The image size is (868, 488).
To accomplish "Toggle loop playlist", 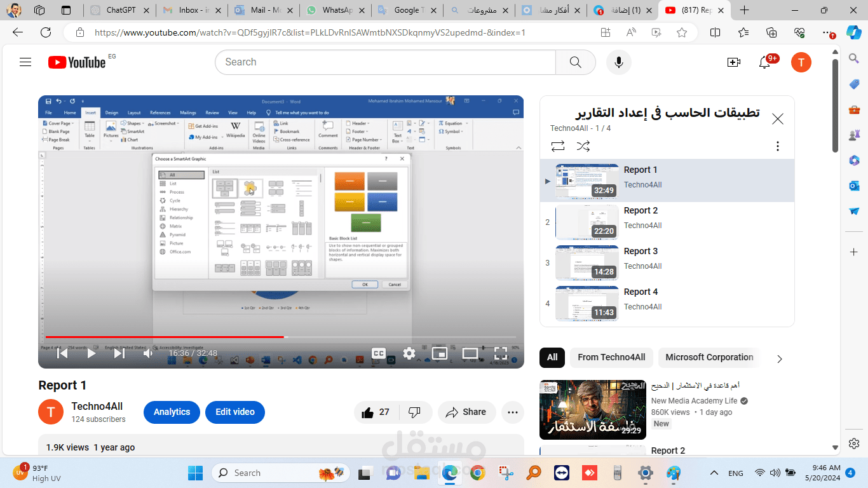I will (558, 146).
